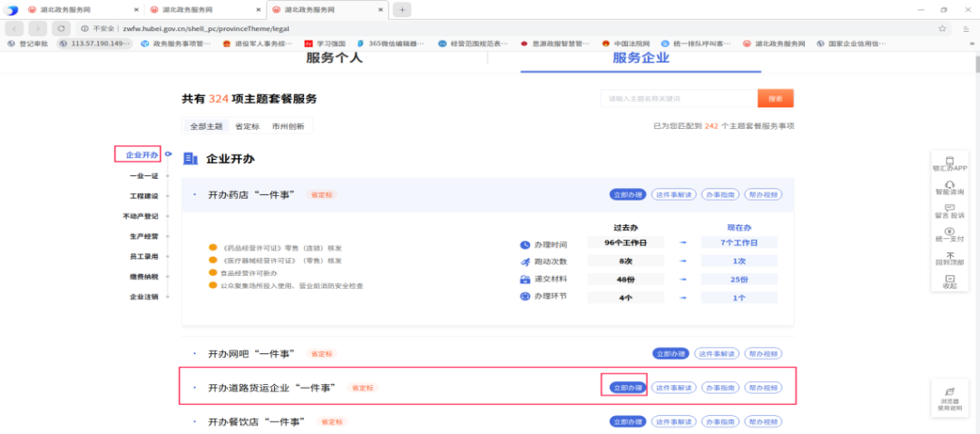Image resolution: width=980 pixels, height=434 pixels.
Task: Click 立即办理 for 开办网吧
Action: [671, 353]
